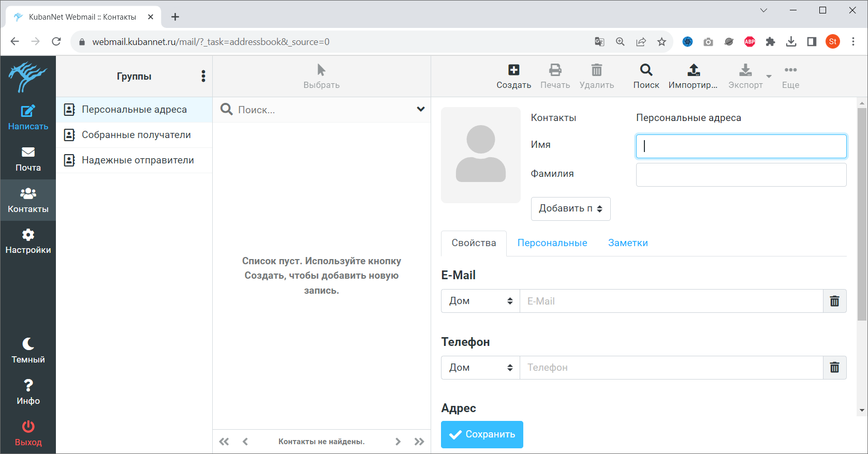Image resolution: width=868 pixels, height=454 pixels.
Task: Open the Еще more menu
Action: click(x=790, y=77)
